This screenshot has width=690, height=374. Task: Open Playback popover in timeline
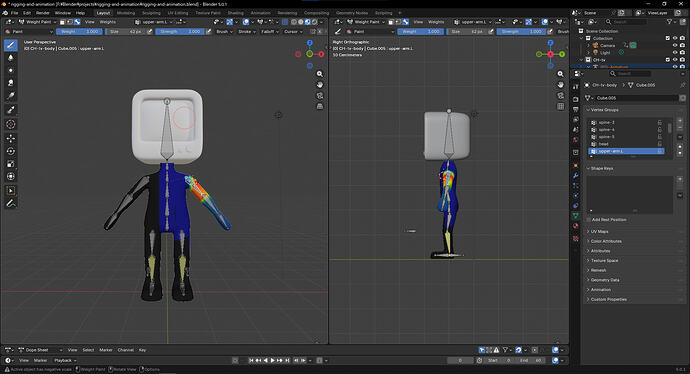coord(64,360)
